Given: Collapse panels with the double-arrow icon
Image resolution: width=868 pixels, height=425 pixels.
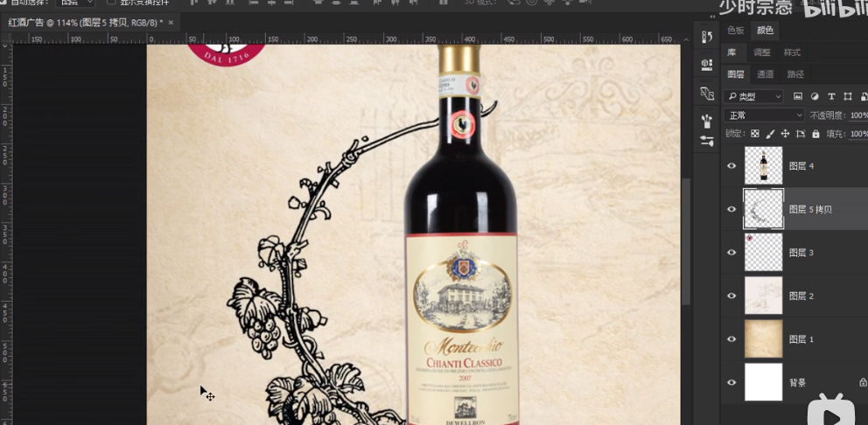Looking at the screenshot, I should pos(712,17).
